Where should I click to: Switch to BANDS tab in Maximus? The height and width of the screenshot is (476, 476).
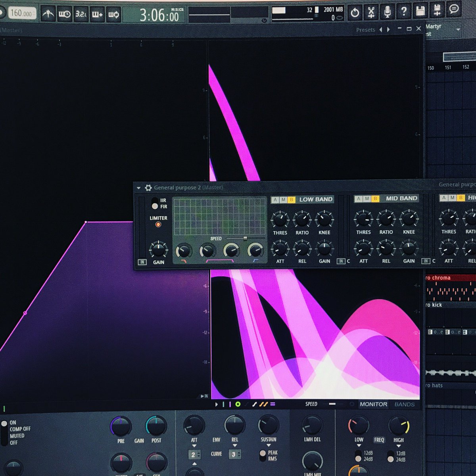[x=405, y=404]
